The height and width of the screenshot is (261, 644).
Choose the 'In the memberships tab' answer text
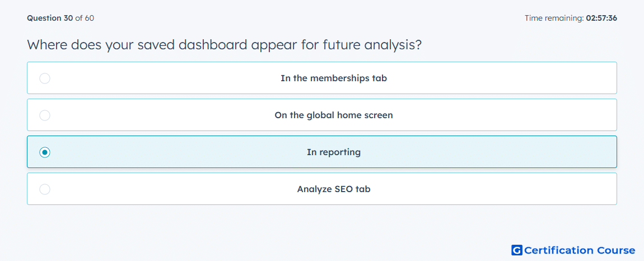pos(334,78)
